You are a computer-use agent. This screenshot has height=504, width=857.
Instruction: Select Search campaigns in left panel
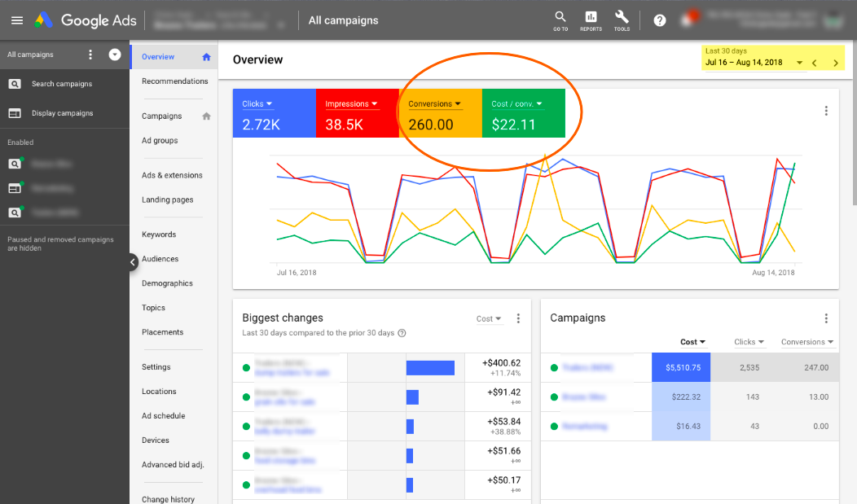click(61, 84)
